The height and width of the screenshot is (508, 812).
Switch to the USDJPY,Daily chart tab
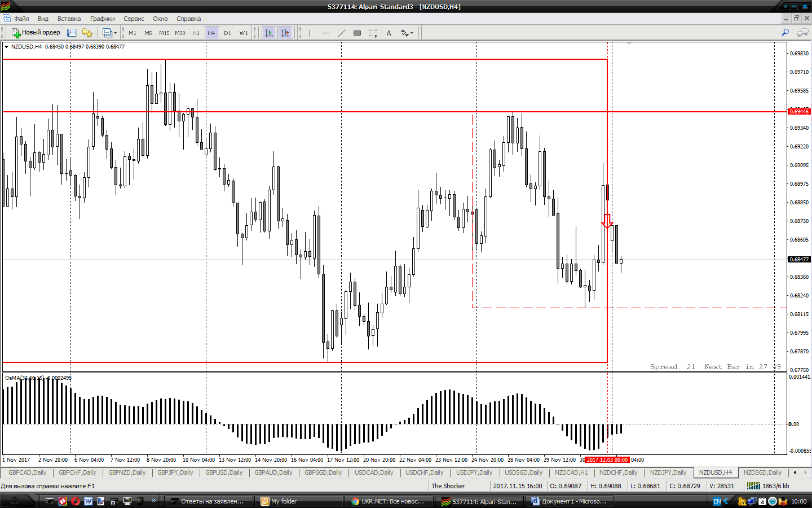[x=474, y=472]
